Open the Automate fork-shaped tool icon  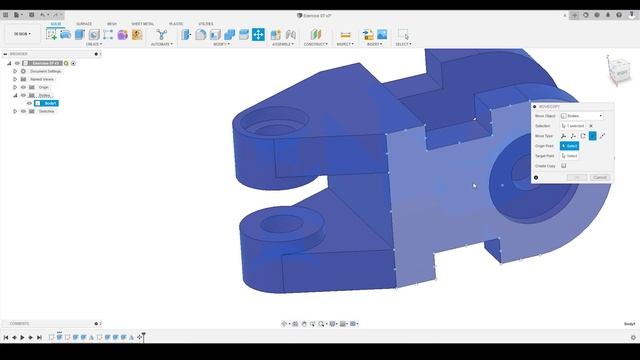click(162, 35)
